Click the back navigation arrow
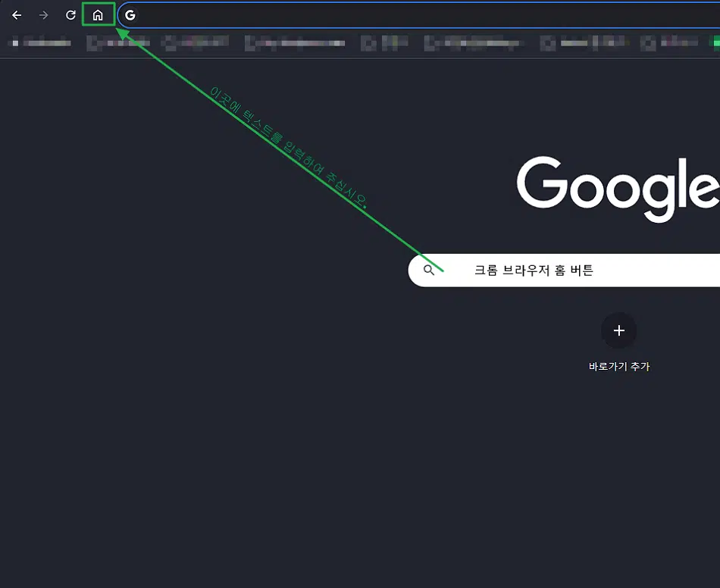 16,14
